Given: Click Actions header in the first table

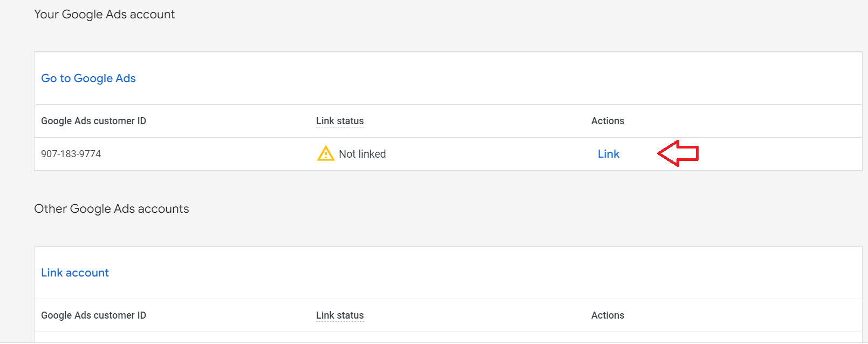Looking at the screenshot, I should [x=607, y=121].
